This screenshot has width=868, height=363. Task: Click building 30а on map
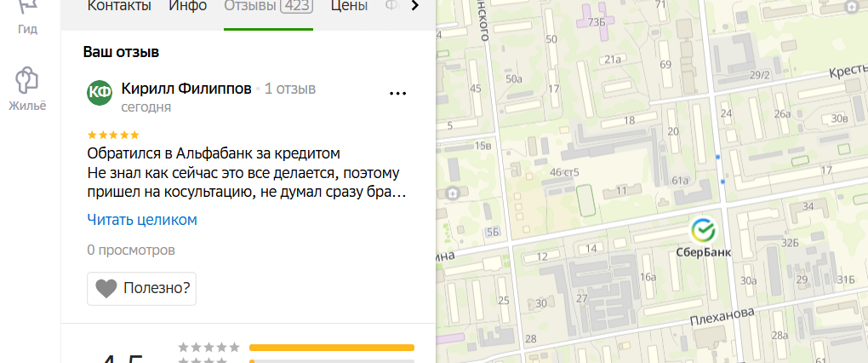tap(748, 280)
